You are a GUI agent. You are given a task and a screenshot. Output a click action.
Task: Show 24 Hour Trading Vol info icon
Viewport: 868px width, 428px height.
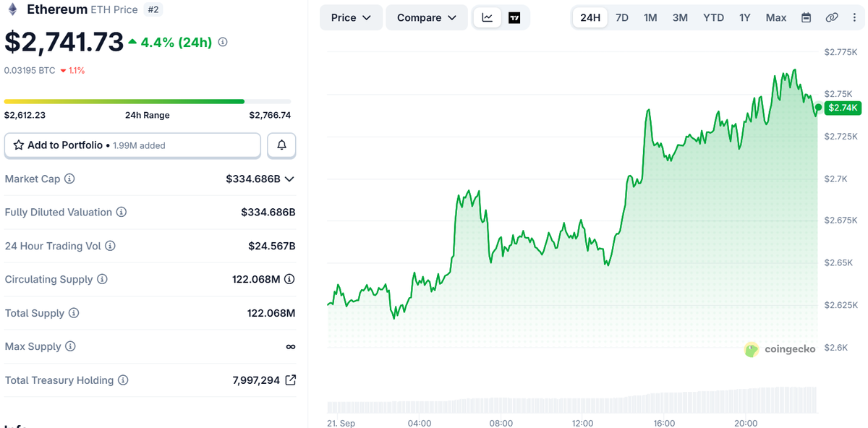pos(111,246)
